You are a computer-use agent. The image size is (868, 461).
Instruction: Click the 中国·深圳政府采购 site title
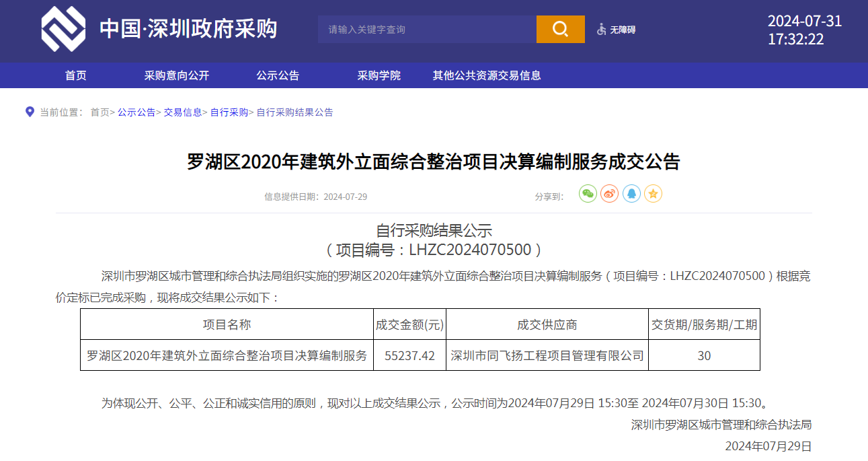(188, 29)
